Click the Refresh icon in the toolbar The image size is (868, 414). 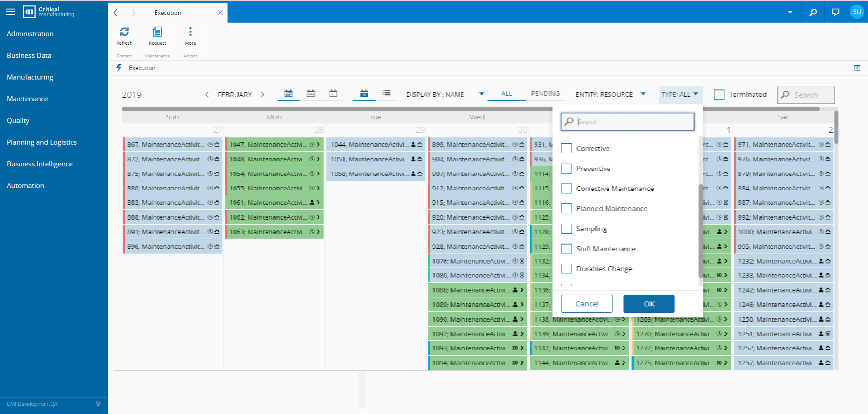pos(124,32)
